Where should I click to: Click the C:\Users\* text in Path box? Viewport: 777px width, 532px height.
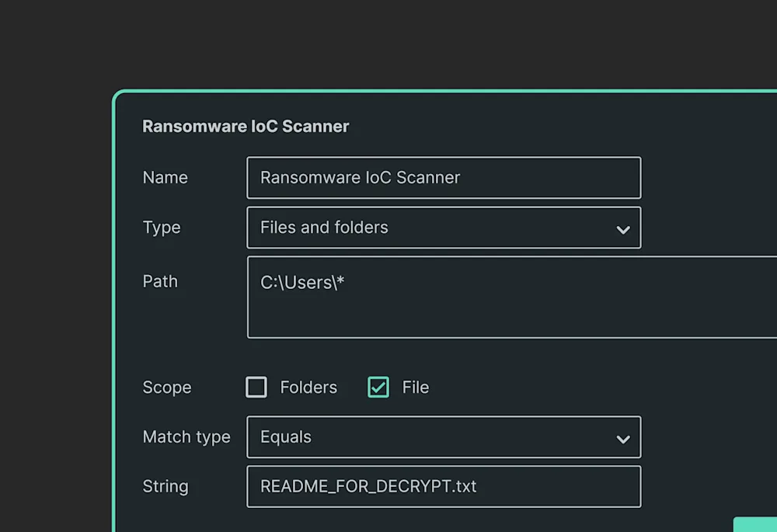pos(301,283)
